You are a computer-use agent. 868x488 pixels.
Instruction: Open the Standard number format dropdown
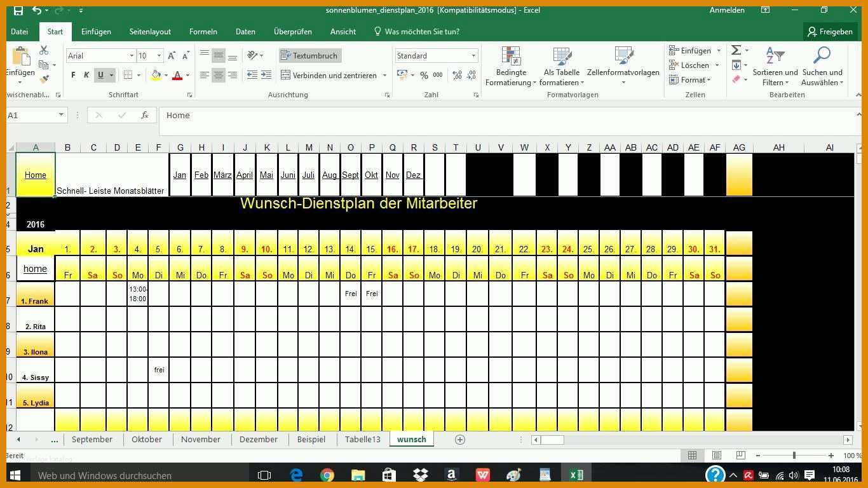[x=473, y=56]
